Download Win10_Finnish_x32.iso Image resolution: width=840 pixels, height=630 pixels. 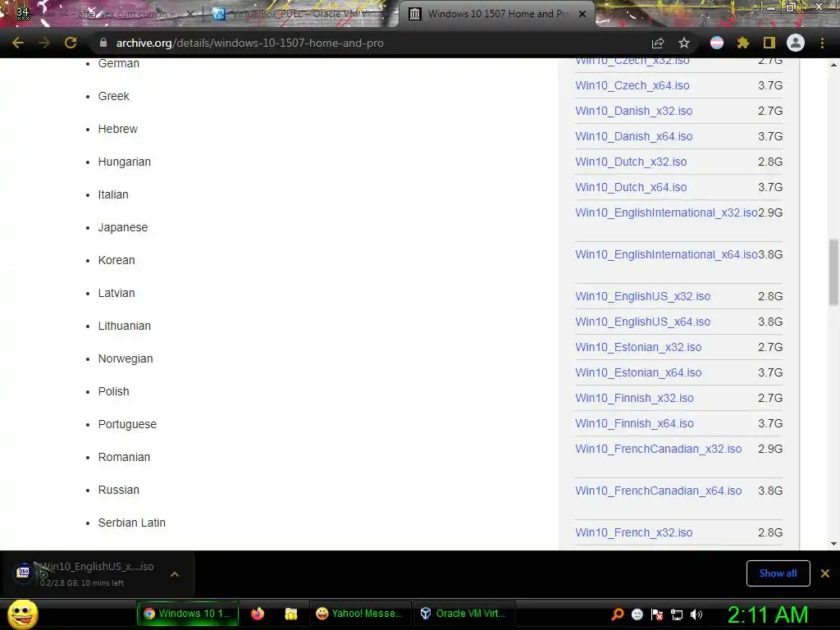(634, 398)
